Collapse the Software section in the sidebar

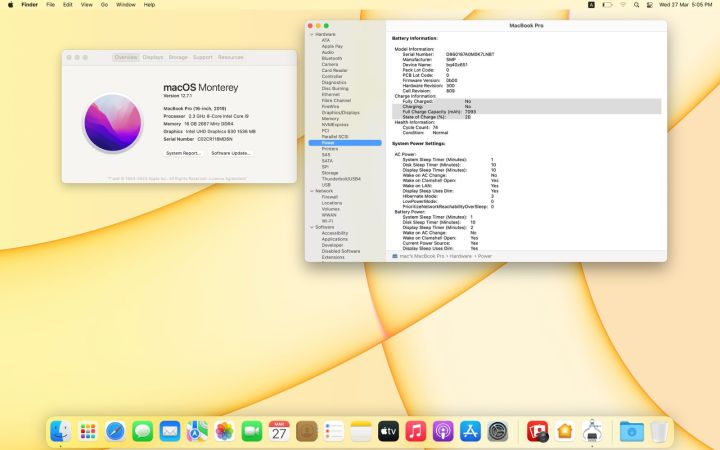(x=312, y=227)
